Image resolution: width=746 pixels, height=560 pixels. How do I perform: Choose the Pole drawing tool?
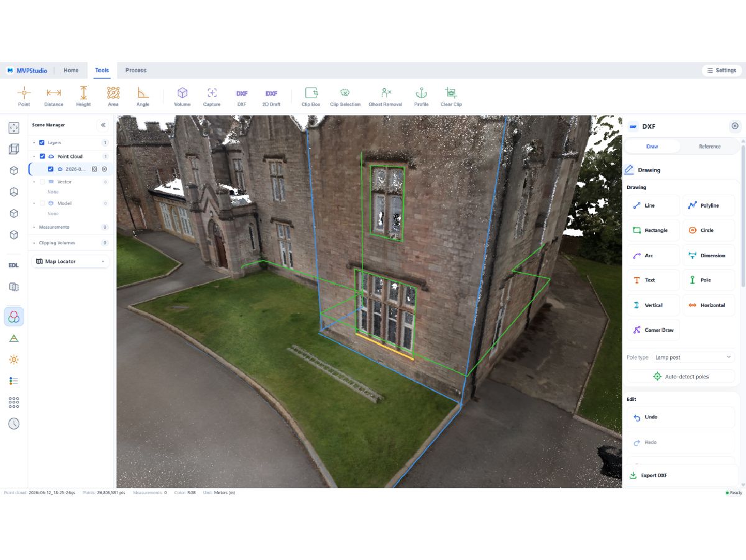[709, 280]
